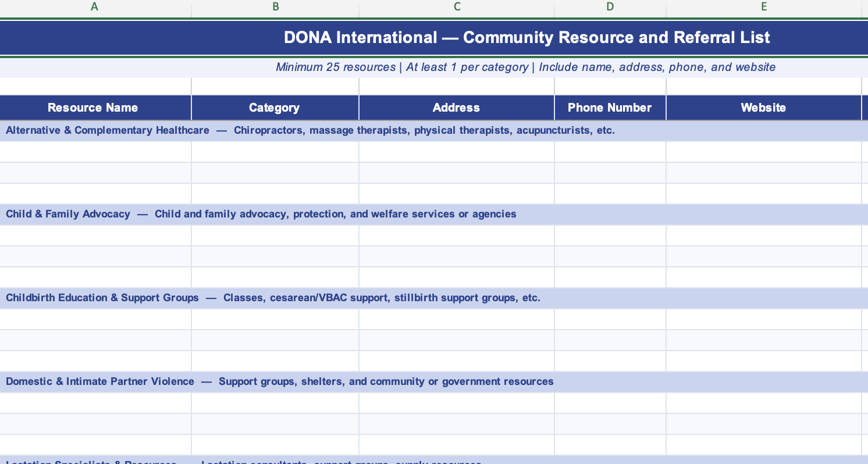Select column E header
868x464 pixels.
pyautogui.click(x=763, y=7)
